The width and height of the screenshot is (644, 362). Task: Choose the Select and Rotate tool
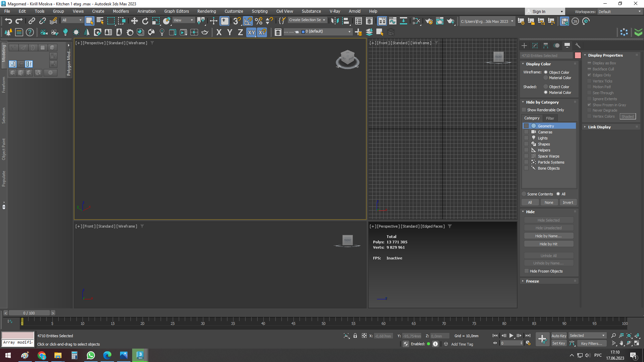[145, 21]
